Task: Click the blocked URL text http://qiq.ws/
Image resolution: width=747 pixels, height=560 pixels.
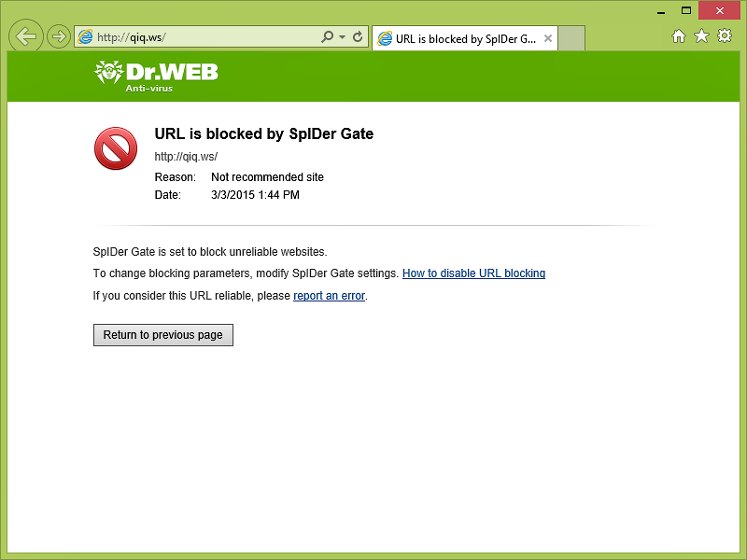Action: click(x=186, y=157)
